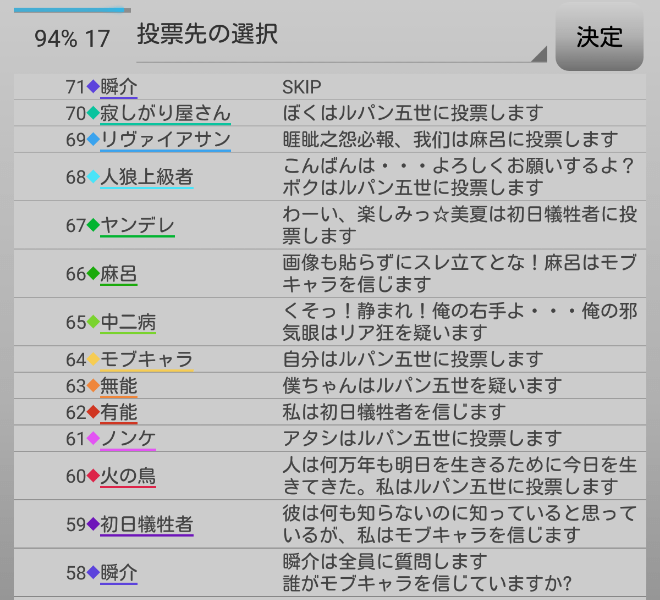
Task: Open player name 初日犠牲者 in post 59
Action: (147, 524)
